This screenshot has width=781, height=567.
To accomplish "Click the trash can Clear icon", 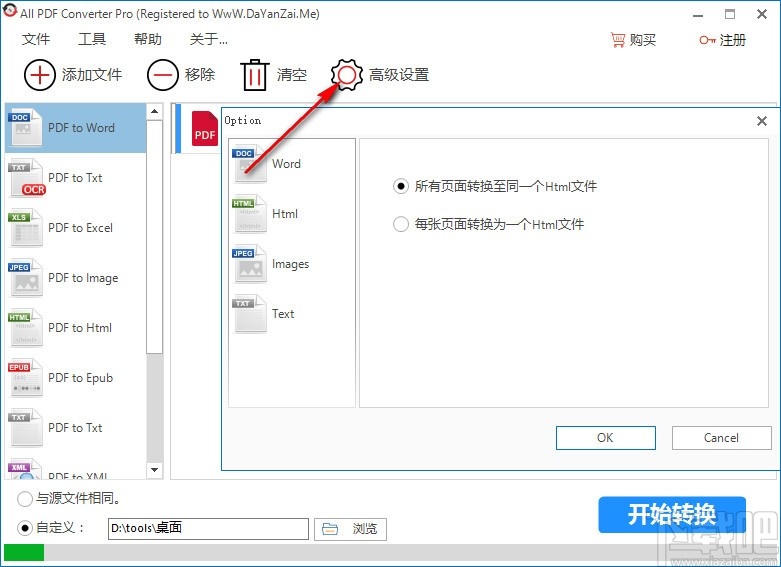I will [255, 75].
